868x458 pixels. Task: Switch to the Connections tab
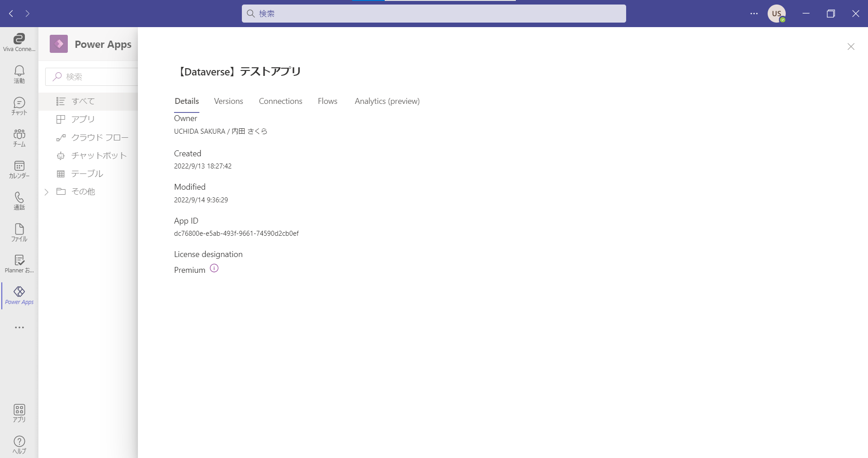click(280, 101)
